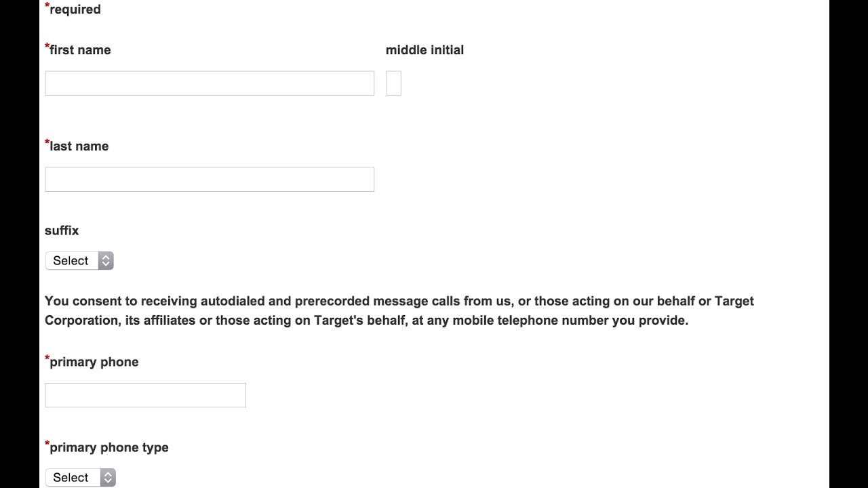Screen dimensions: 868x488
Task: Click the autodialed calls consent paragraph
Action: [399, 310]
